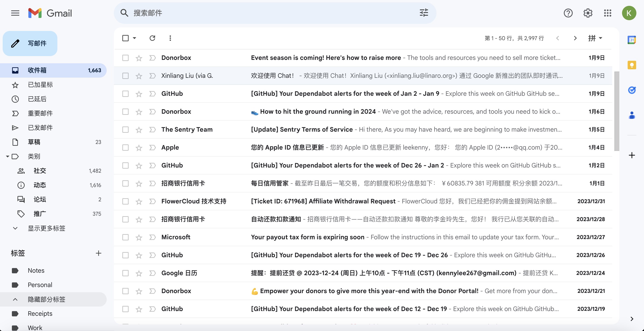Check the Google 日历 email
Viewport: 644px width, 331px height.
tap(125, 273)
